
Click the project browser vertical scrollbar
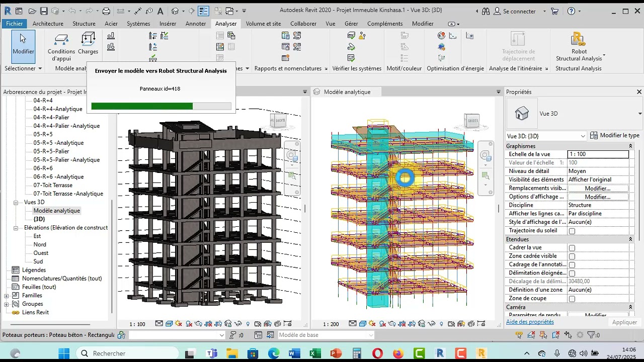(x=111, y=256)
